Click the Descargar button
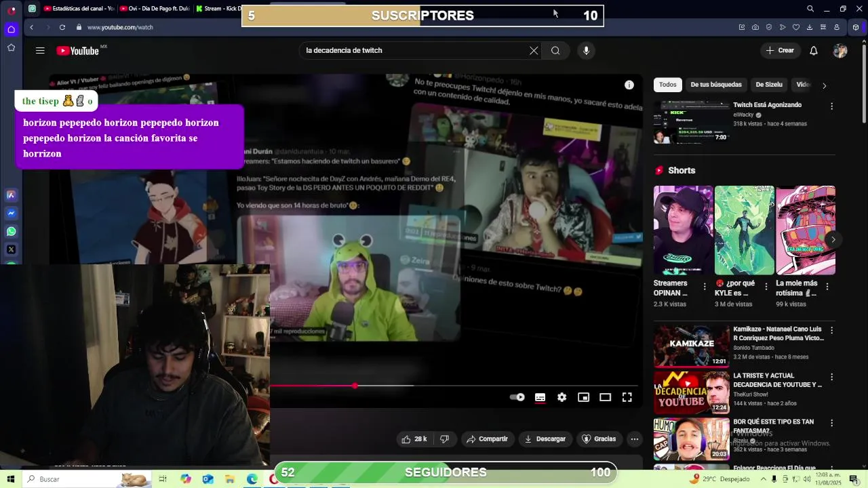 tap(545, 439)
